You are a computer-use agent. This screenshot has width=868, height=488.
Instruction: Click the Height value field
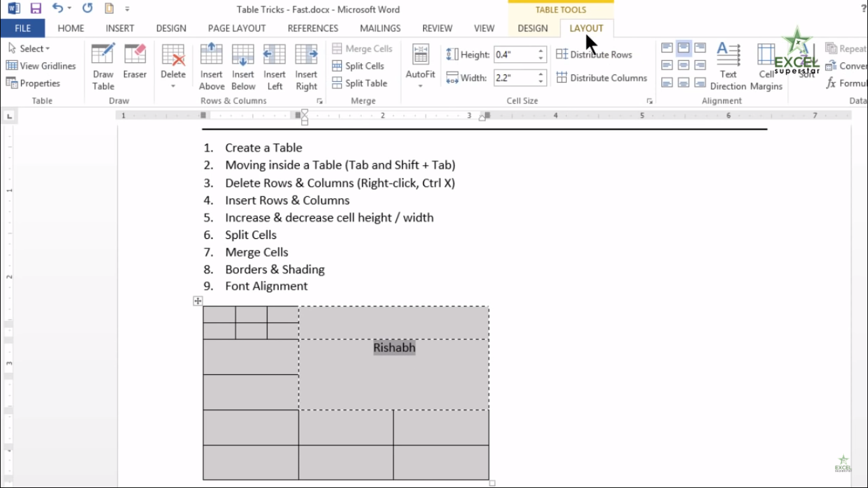(515, 55)
